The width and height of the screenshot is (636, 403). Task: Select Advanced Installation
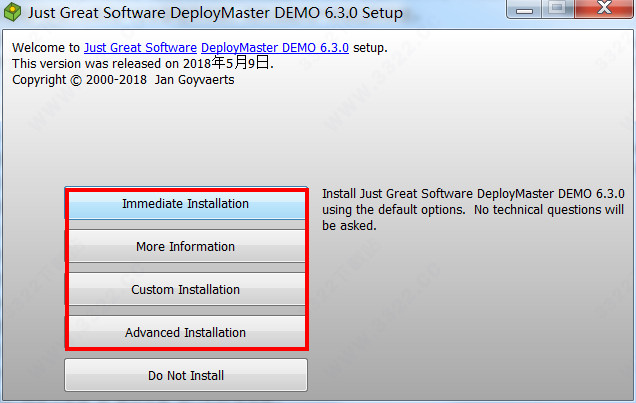pos(186,332)
